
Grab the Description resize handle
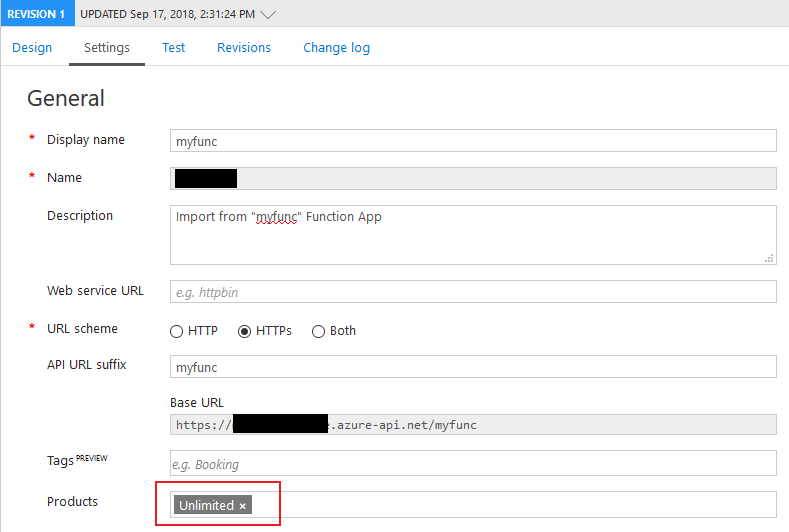pos(769,258)
